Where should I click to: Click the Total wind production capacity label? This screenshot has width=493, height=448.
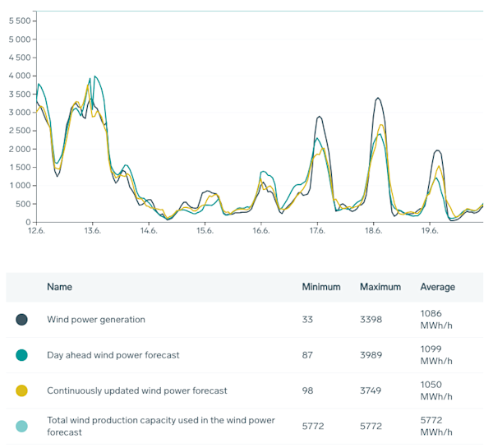click(x=161, y=427)
